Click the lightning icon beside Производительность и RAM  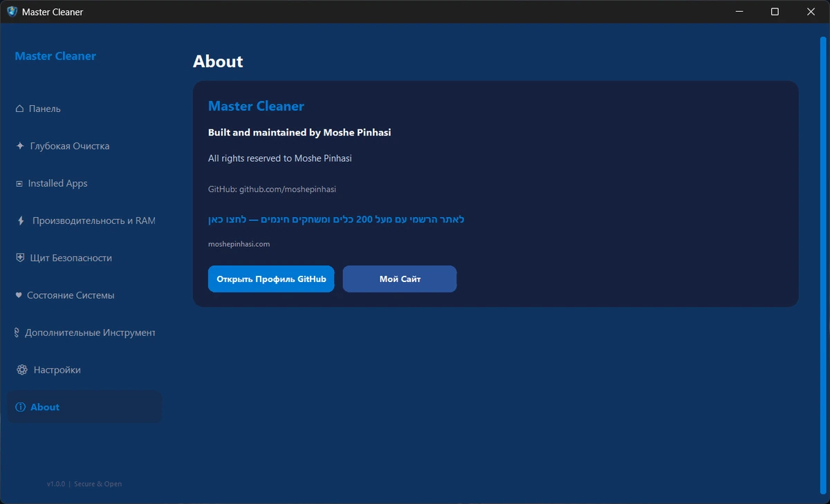21,221
